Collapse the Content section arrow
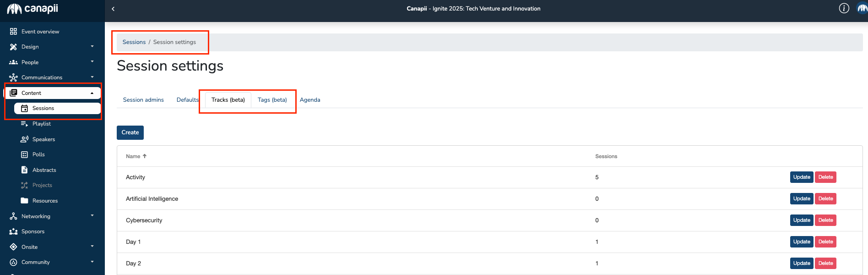The height and width of the screenshot is (275, 868). tap(92, 93)
